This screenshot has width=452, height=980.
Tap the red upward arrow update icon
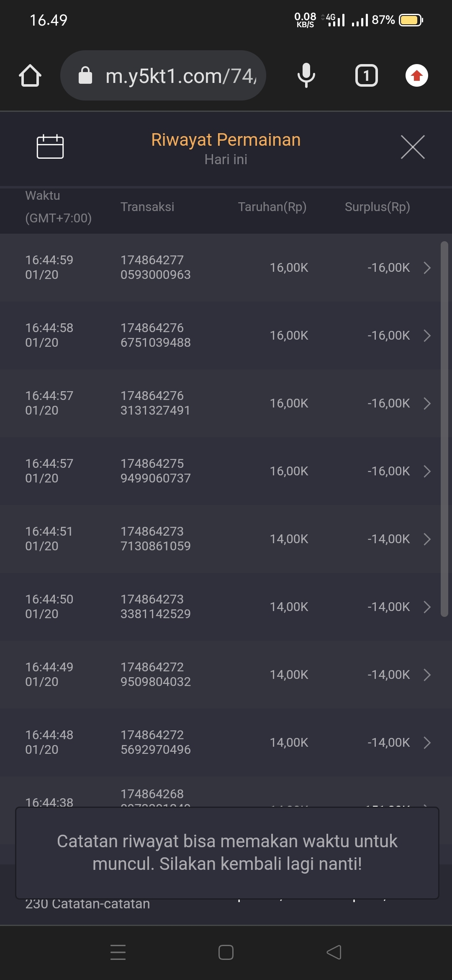click(x=416, y=76)
